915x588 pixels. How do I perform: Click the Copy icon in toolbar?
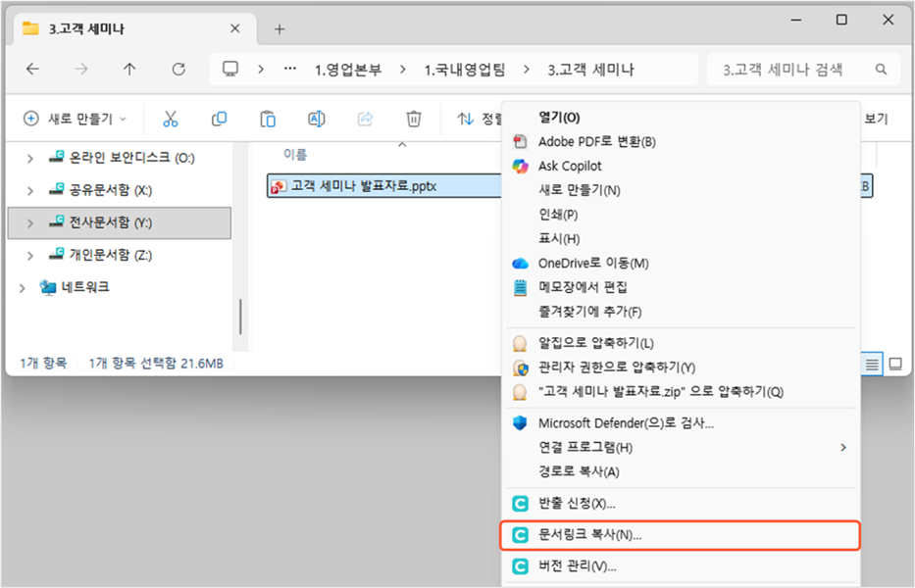pos(219,119)
